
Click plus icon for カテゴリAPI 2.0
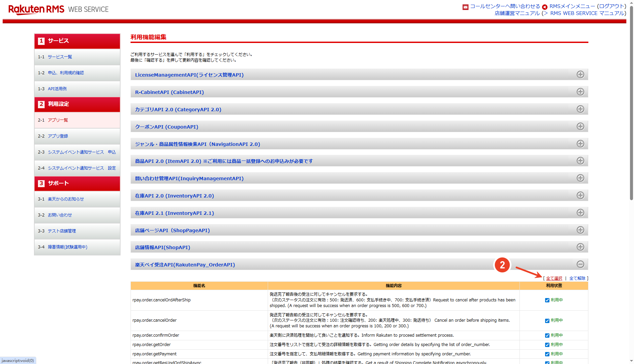click(x=580, y=109)
